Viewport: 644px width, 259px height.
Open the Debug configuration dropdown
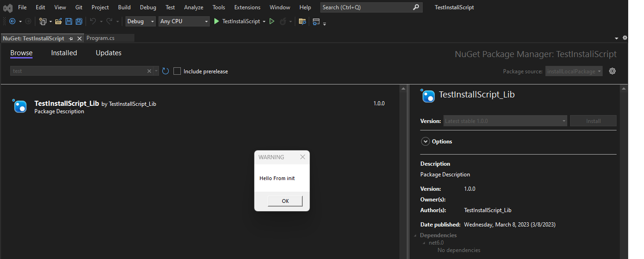pos(140,21)
